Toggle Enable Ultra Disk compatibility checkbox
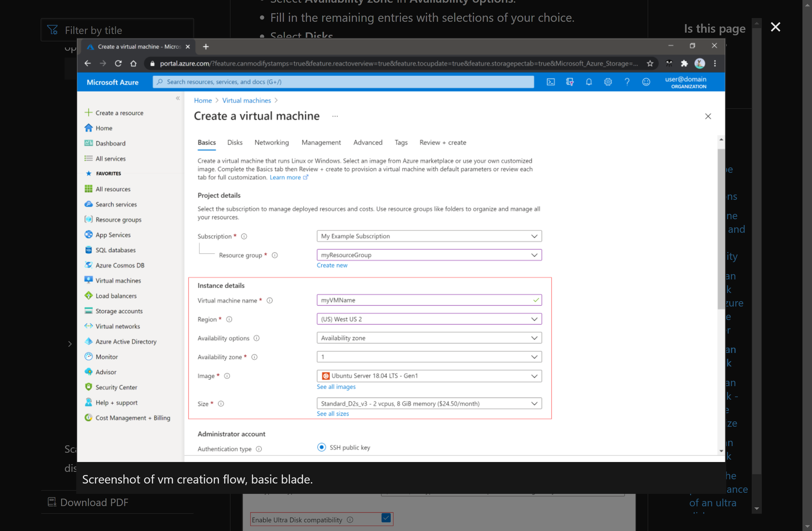Screen dimensions: 812x531 tap(386, 518)
